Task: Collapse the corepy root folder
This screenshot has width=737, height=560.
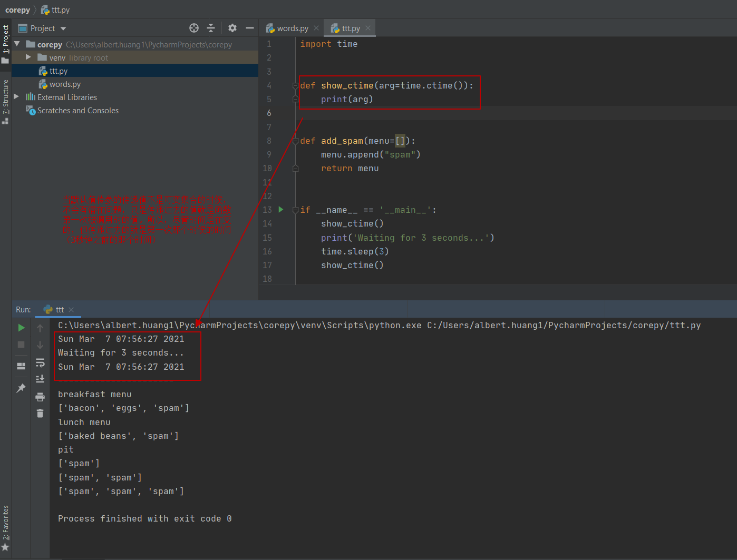Action: (x=17, y=44)
